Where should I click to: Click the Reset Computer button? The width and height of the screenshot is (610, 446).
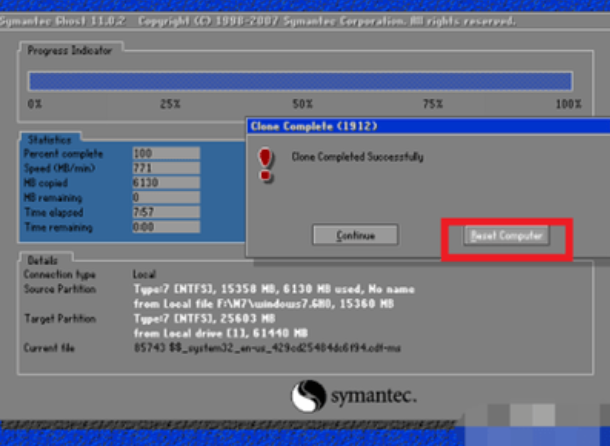coord(506,236)
